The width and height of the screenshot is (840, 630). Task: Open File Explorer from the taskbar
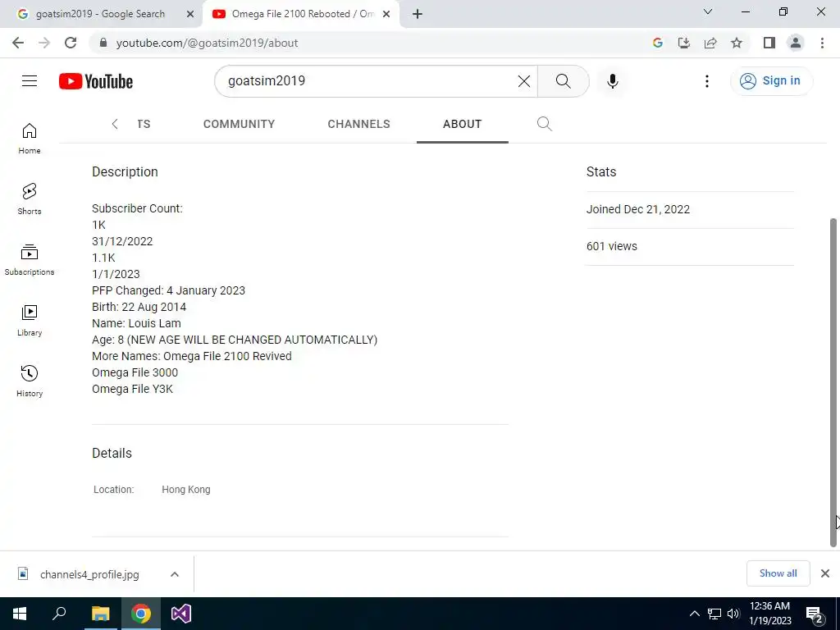point(100,614)
